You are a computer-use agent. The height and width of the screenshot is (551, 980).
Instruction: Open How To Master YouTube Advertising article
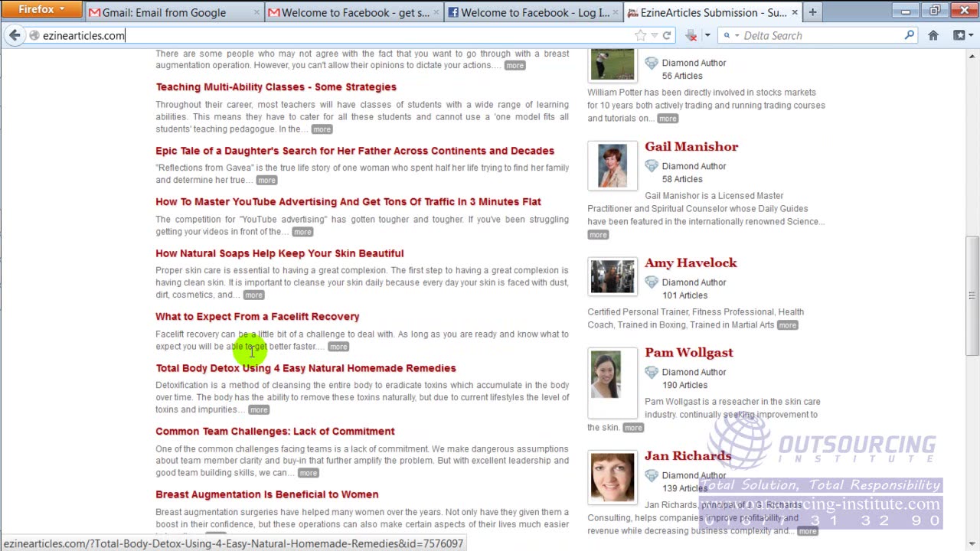[348, 202]
